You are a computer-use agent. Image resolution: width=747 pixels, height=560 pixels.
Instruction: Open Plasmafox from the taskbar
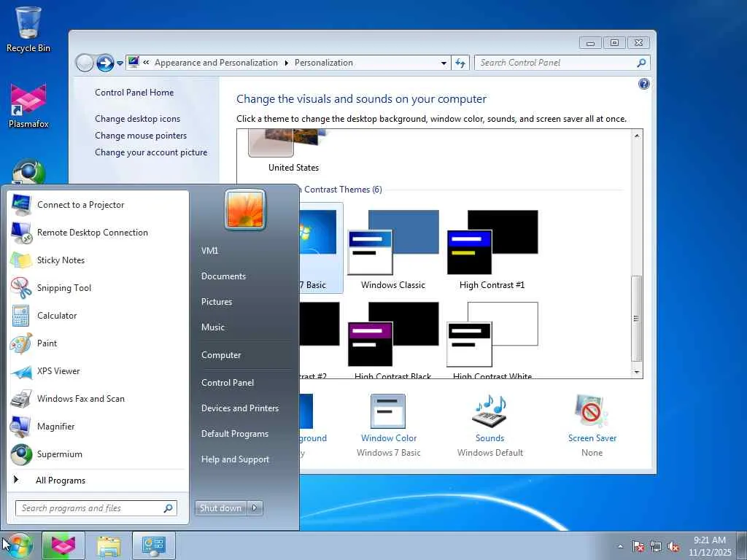click(x=63, y=545)
